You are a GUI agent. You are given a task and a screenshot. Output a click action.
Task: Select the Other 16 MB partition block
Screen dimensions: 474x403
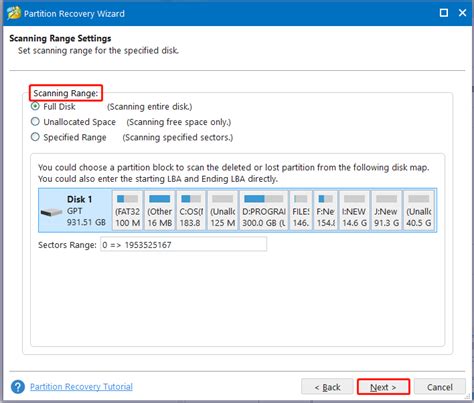(160, 210)
